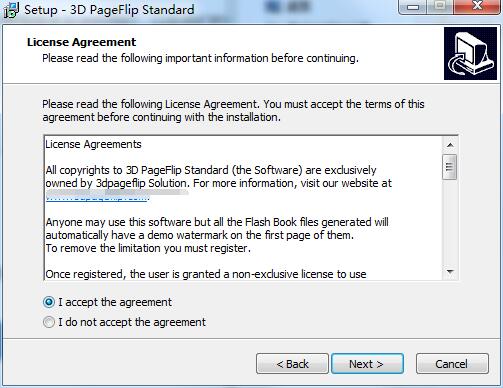Proceed with the 'Next >' button
Viewport: 503px width, 388px height.
click(x=367, y=364)
